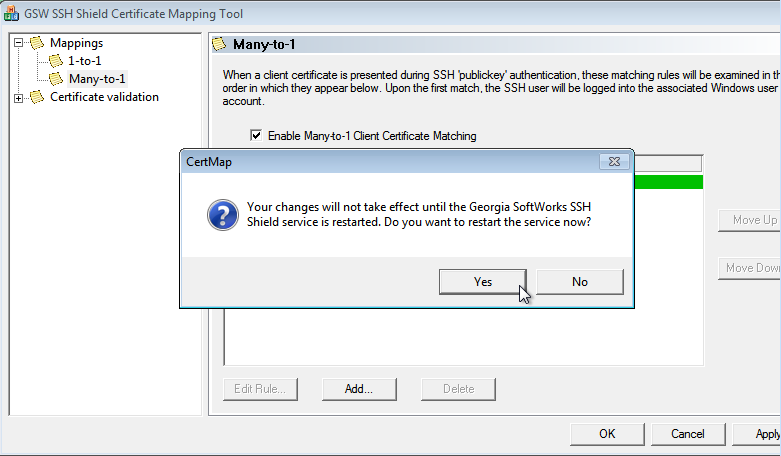The image size is (781, 456).
Task: Click the Apply button at bottom
Action: point(757,434)
